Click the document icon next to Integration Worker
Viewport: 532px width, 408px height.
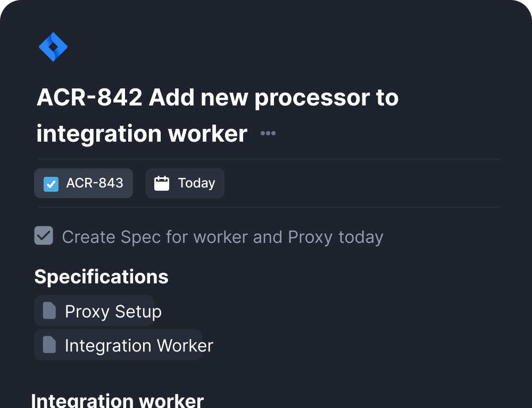click(x=49, y=345)
